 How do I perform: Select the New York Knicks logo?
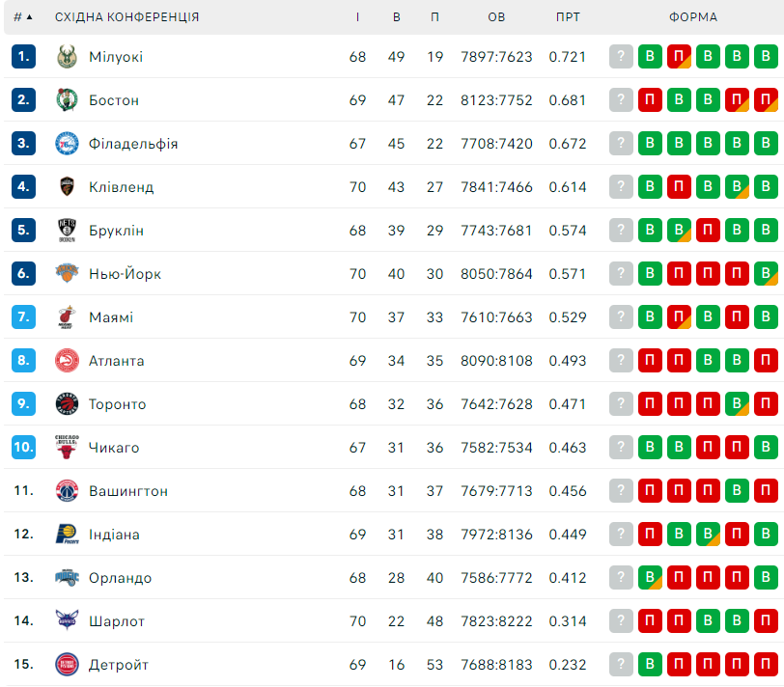67,273
